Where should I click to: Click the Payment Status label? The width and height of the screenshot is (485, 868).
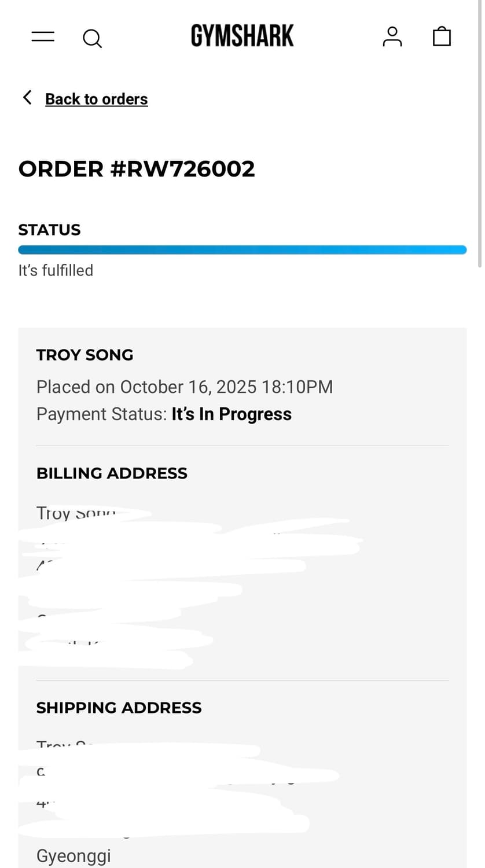(101, 414)
